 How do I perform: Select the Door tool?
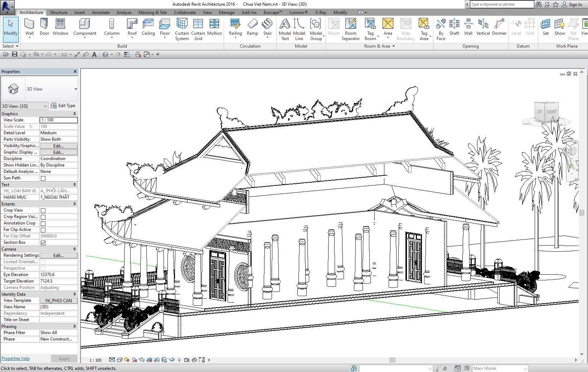click(44, 27)
